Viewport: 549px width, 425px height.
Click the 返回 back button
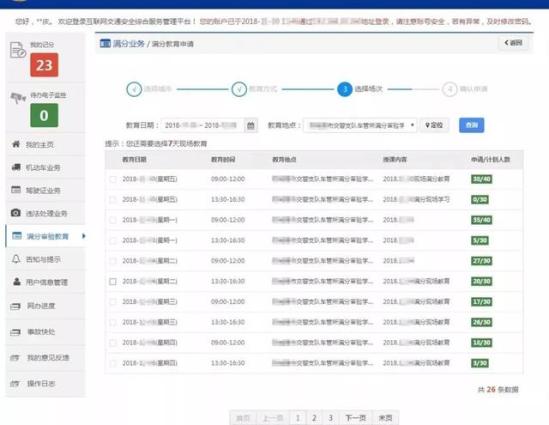pos(513,43)
